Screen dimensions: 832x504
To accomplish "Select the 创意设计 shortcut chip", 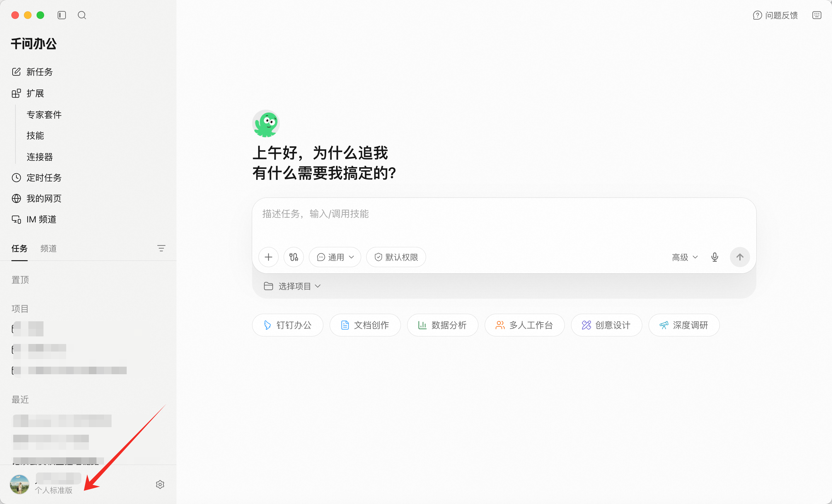I will click(x=606, y=325).
